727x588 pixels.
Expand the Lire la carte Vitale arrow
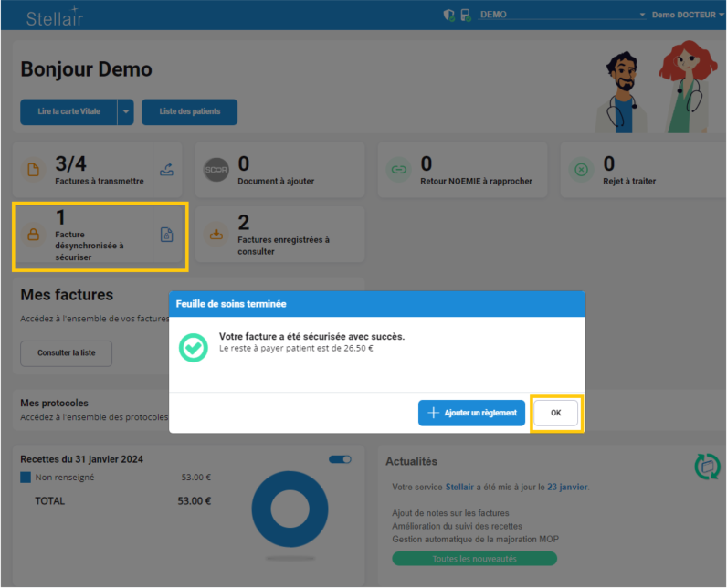(x=126, y=112)
